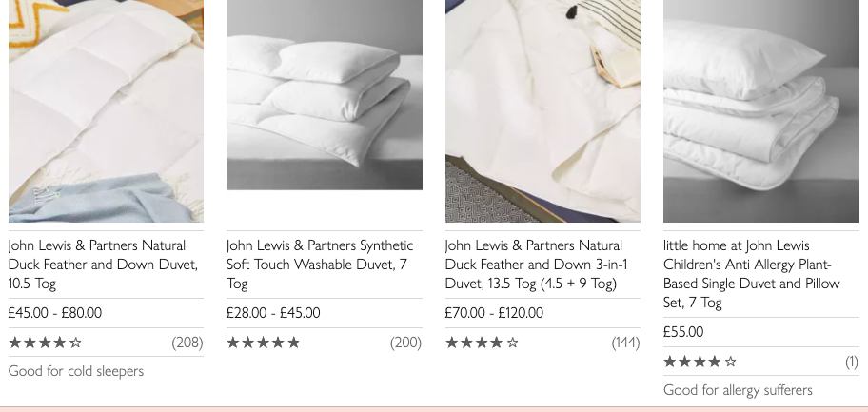Click star rating of Natural Duck Feather 10.5 Tog duvet
Viewport: 868px width, 412px height.
(x=46, y=343)
